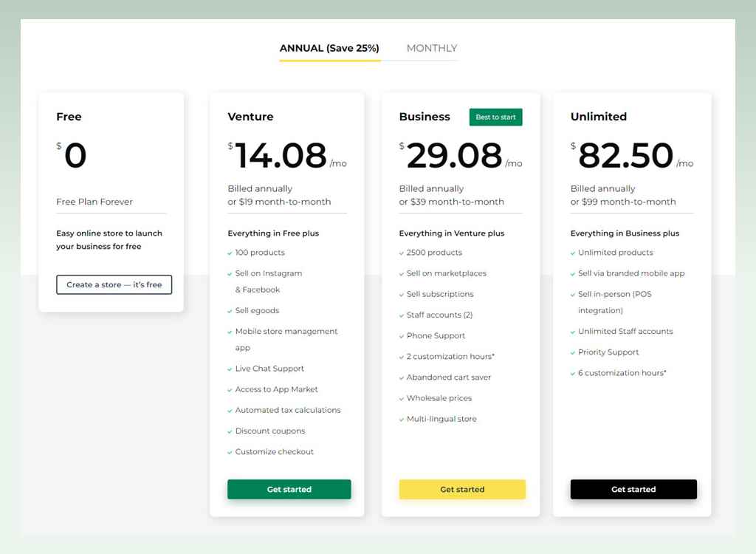This screenshot has width=756, height=554.
Task: Click the or $19 month-to-month text
Action: pos(279,202)
